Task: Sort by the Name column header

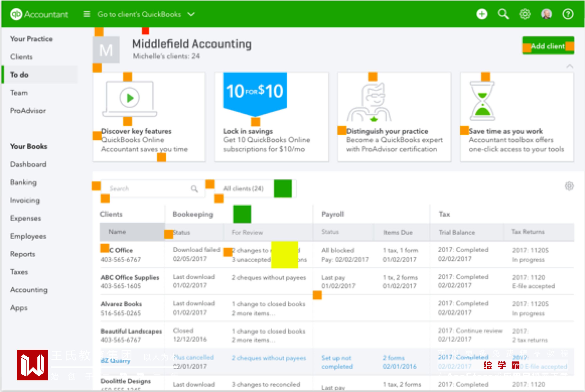Action: click(x=117, y=232)
